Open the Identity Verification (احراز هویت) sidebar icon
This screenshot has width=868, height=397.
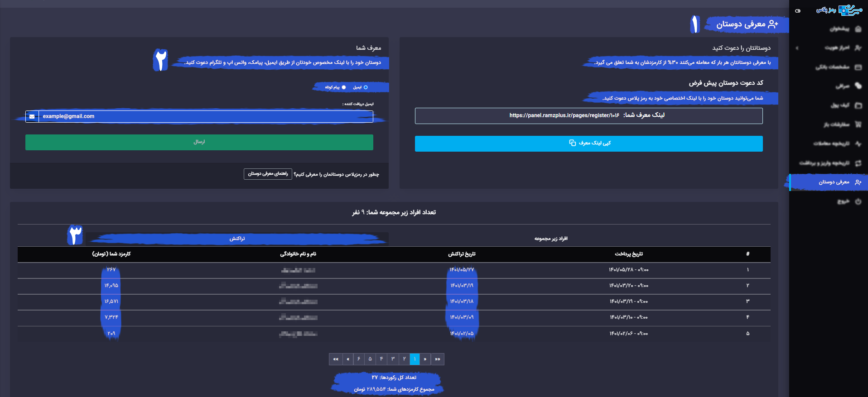[858, 48]
